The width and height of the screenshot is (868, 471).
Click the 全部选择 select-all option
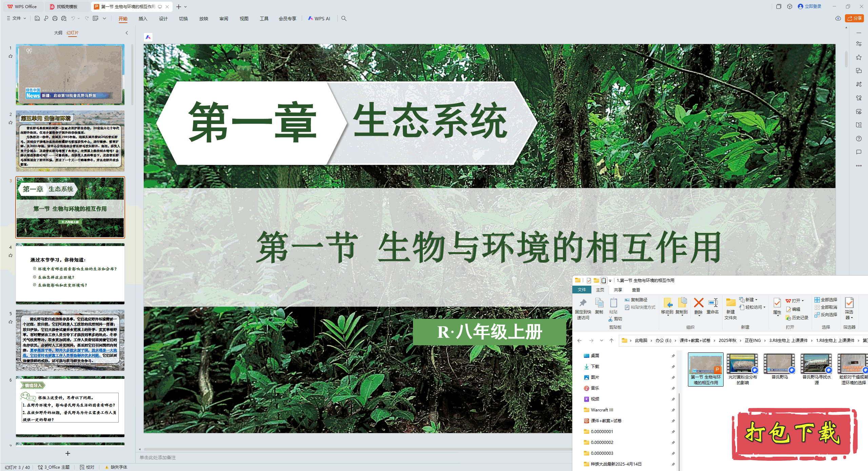[826, 300]
